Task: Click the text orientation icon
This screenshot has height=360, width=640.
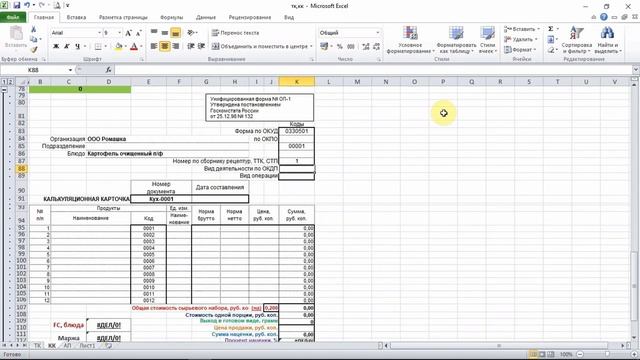Action: (x=191, y=33)
